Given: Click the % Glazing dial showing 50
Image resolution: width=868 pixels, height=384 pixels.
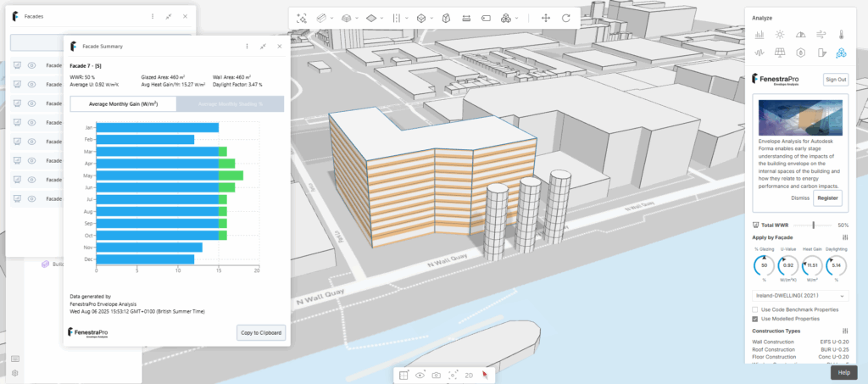Looking at the screenshot, I should [765, 266].
